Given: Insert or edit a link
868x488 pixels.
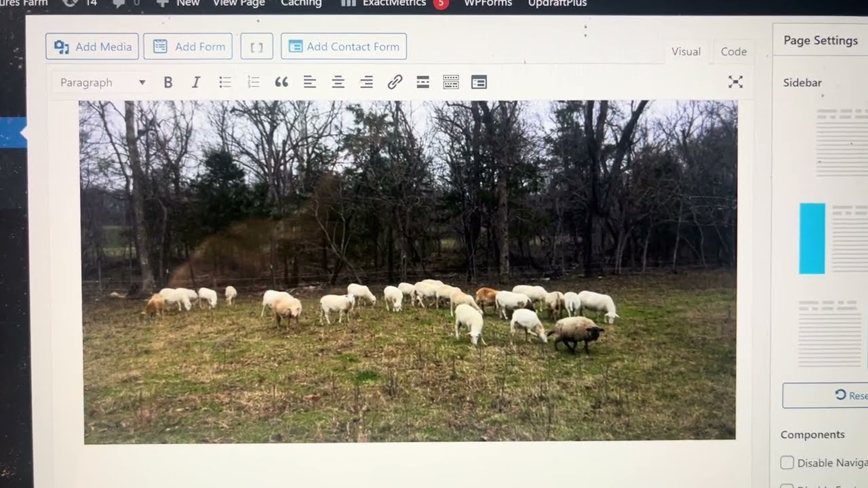Looking at the screenshot, I should [395, 83].
